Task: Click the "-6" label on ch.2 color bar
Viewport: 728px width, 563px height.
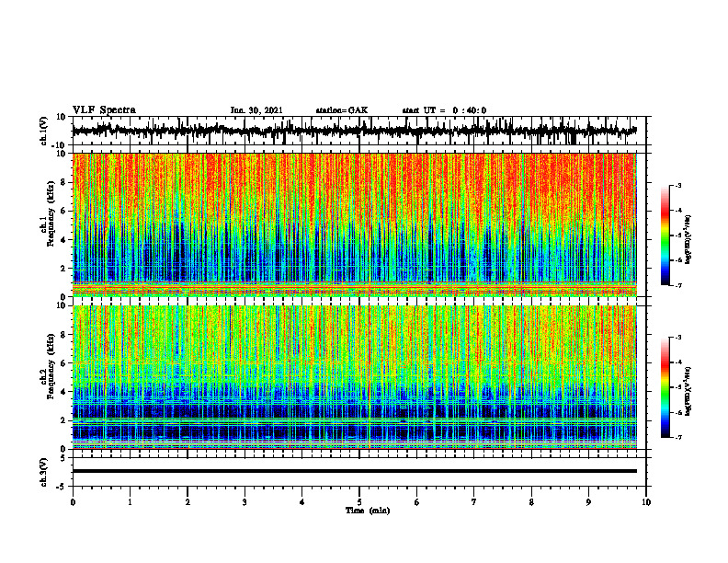Action: [x=677, y=412]
